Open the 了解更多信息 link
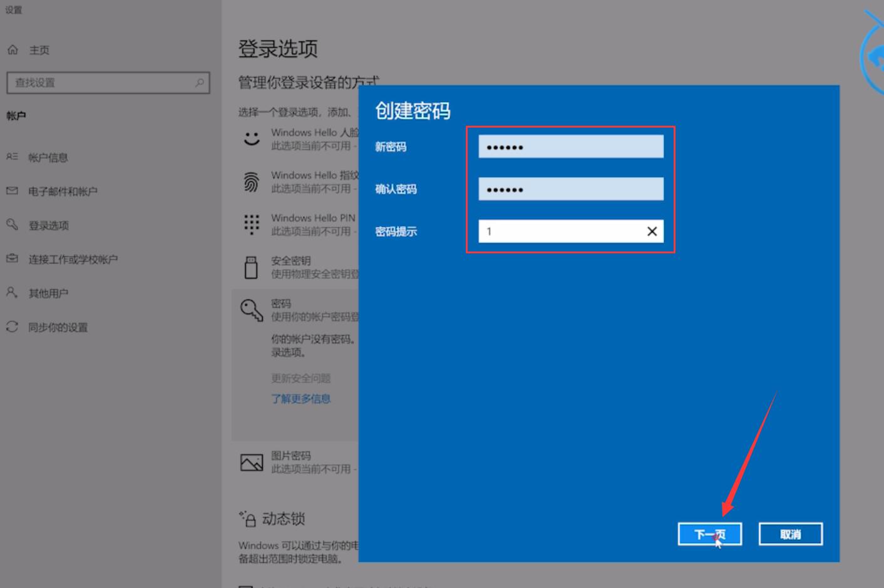884x588 pixels. point(301,398)
